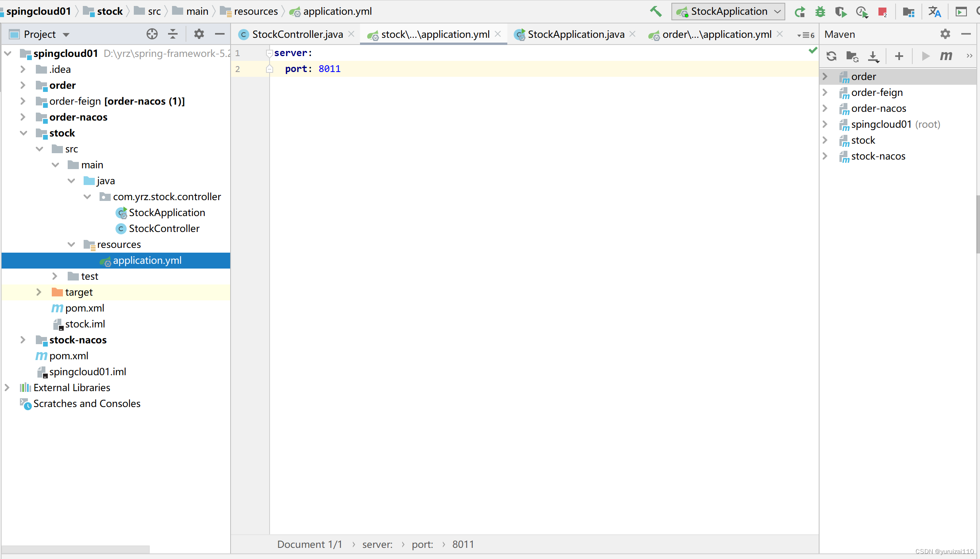Hide the Maven panel with minus button
Screen dimensions: 980x559
[x=966, y=34]
